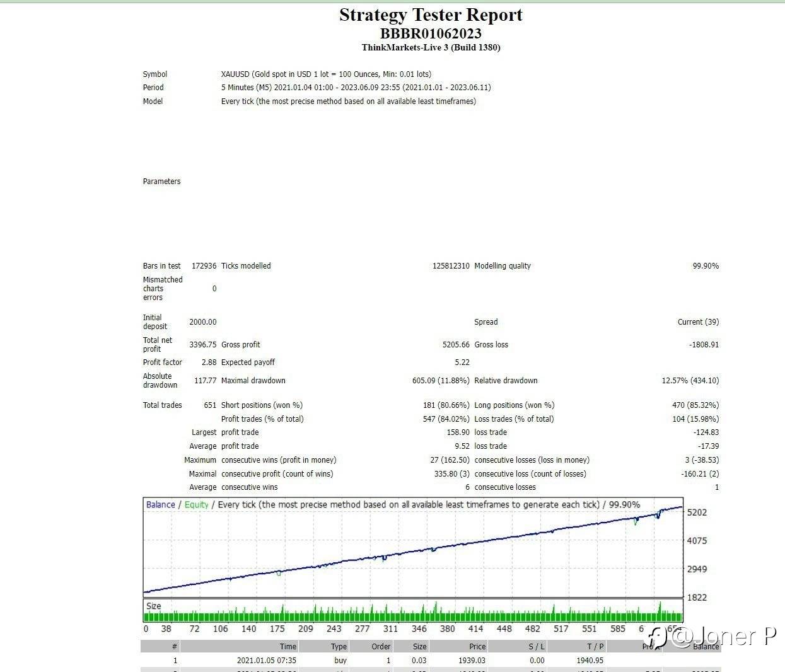Select the BBBR01062023 report name heading
This screenshot has height=672, width=785.
431,33
